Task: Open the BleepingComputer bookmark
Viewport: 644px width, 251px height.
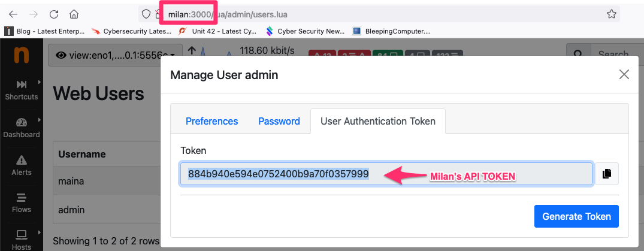Action: tap(392, 31)
